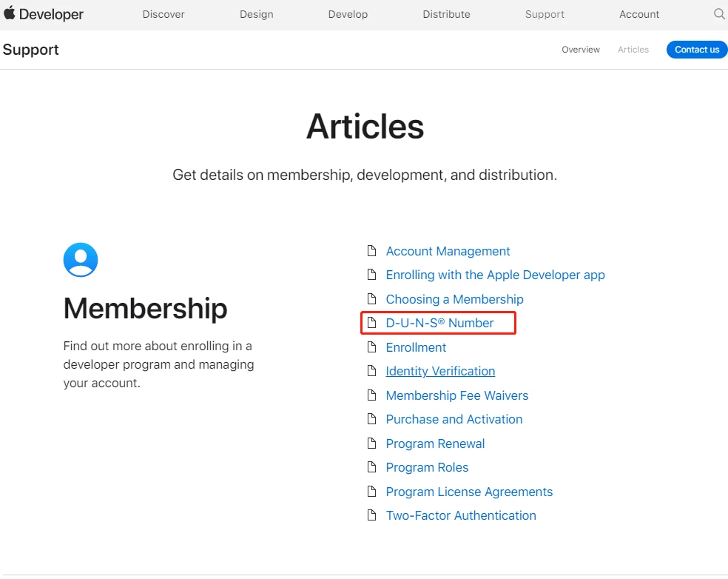This screenshot has width=728, height=579.
Task: Open Program License Agreements link
Action: [x=469, y=492]
